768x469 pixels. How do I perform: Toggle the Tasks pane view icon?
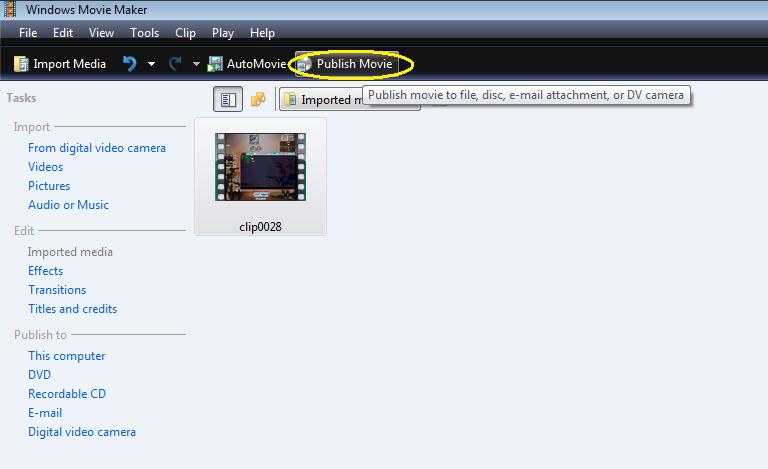tap(228, 100)
